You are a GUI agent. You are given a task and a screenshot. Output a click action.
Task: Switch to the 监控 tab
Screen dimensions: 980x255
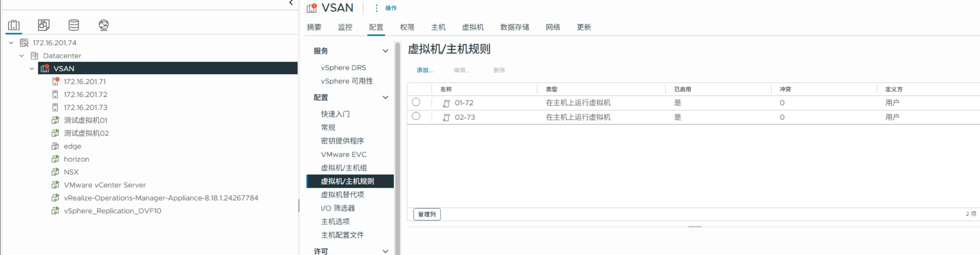point(345,27)
